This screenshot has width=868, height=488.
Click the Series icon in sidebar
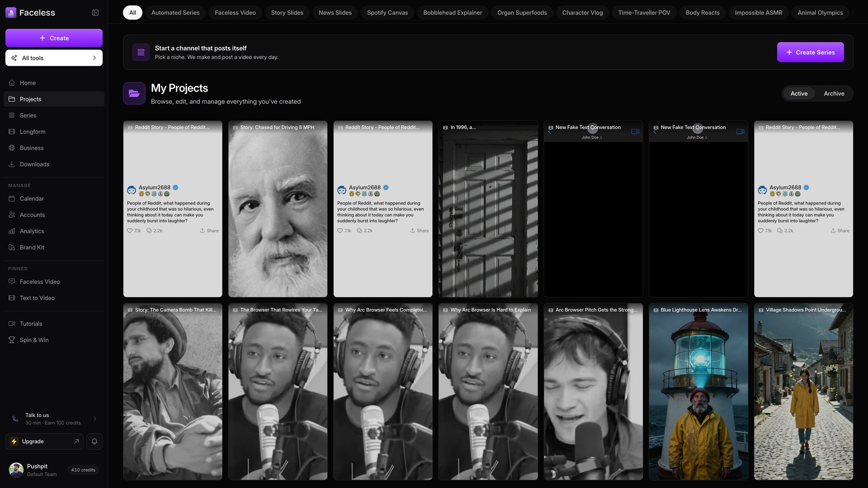[12, 115]
